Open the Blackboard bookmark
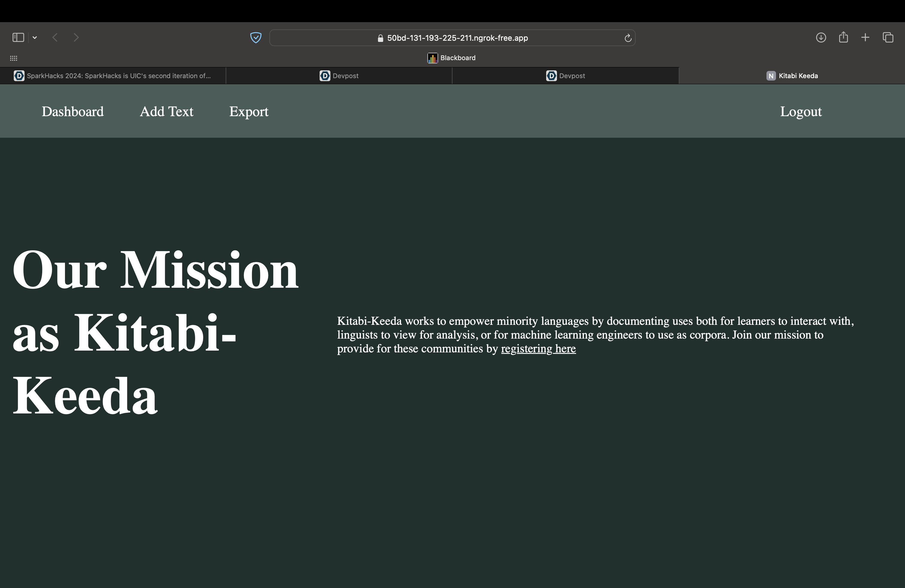 451,58
